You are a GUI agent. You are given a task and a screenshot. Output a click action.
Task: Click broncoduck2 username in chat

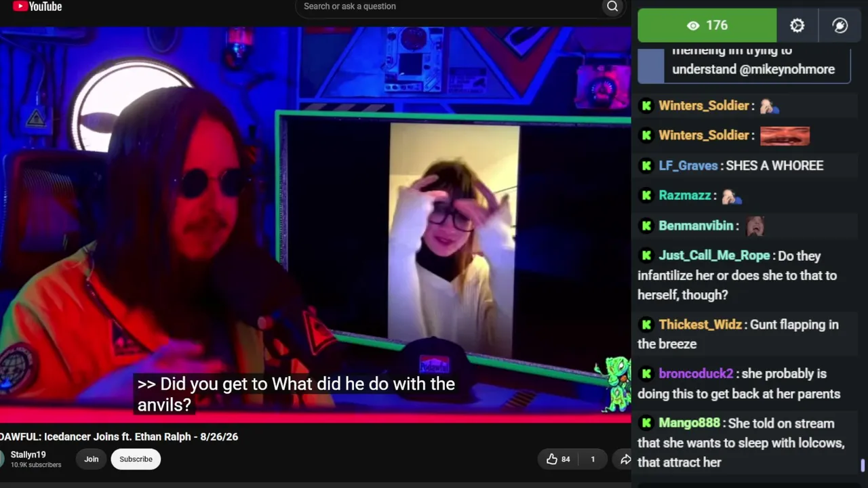click(696, 373)
